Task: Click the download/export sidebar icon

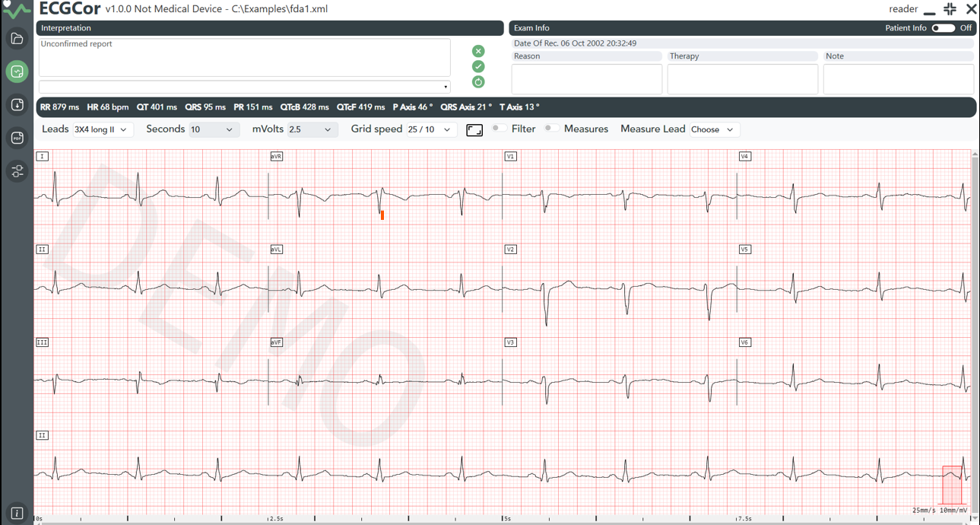Action: [17, 105]
